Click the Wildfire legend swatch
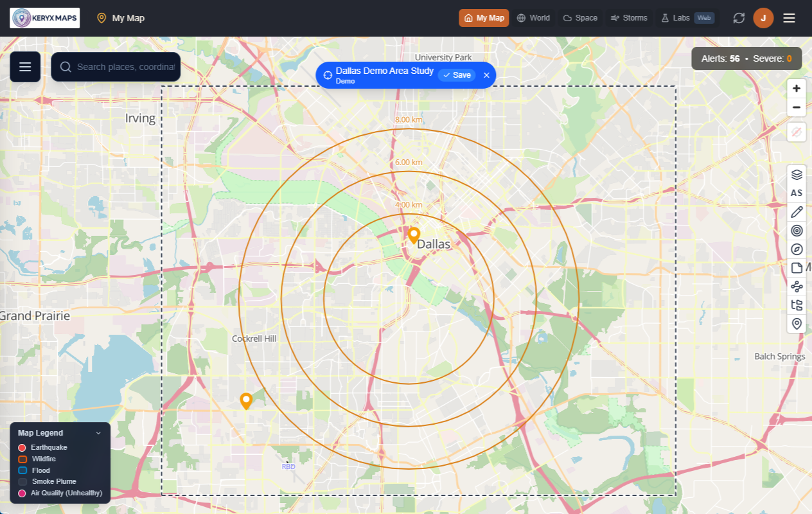Viewport: 812px width, 514px height. click(22, 459)
